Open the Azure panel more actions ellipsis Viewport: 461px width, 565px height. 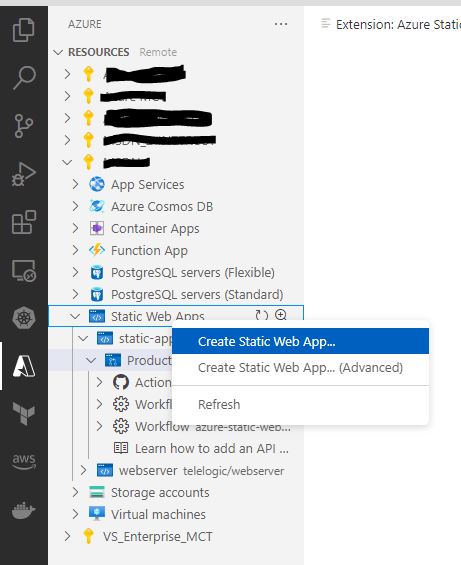pos(281,24)
